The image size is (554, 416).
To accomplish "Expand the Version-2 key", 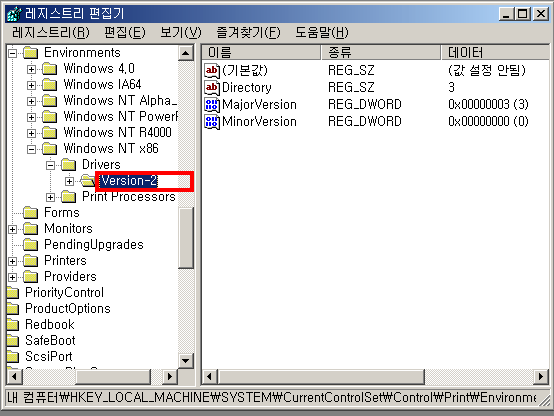I will [70, 181].
